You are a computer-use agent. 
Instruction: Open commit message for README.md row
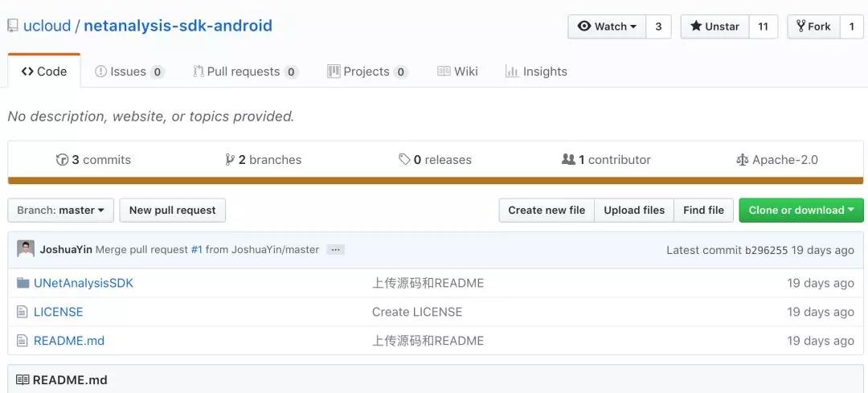click(428, 341)
